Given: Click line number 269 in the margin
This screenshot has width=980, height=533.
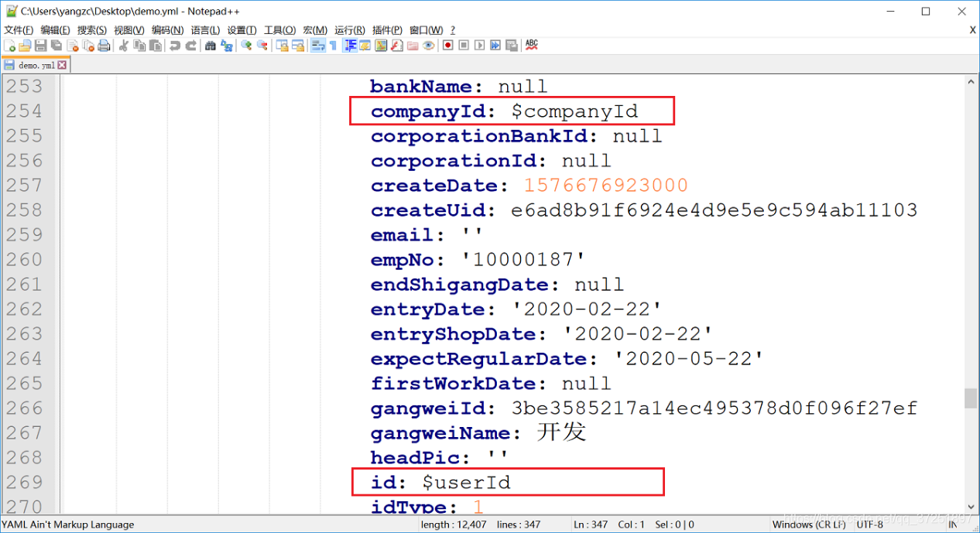Looking at the screenshot, I should point(24,483).
